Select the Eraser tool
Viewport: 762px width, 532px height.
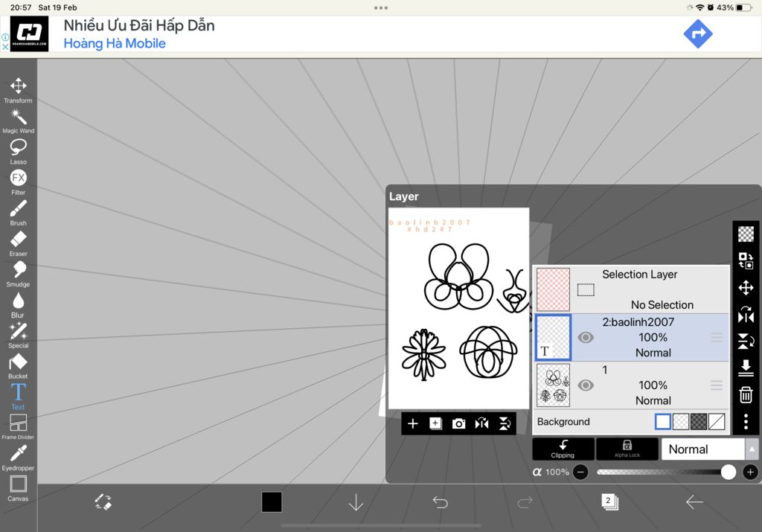[18, 243]
